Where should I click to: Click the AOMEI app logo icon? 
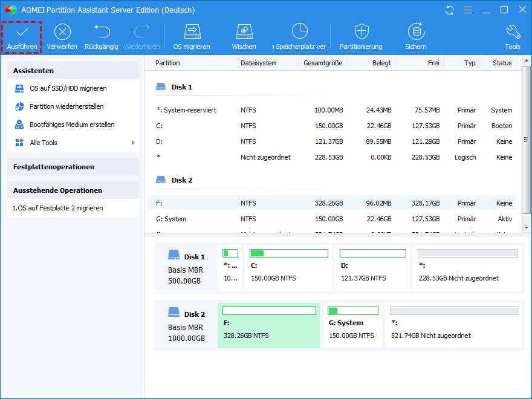pos(10,10)
